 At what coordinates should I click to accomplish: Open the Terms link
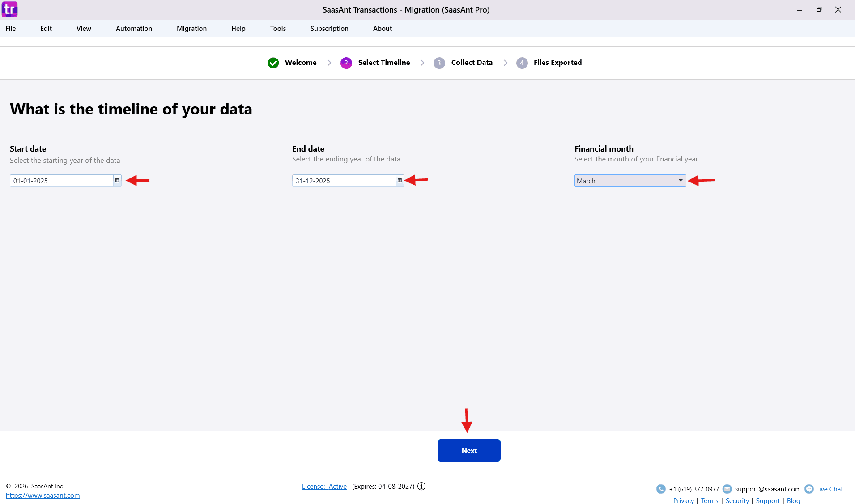710,500
